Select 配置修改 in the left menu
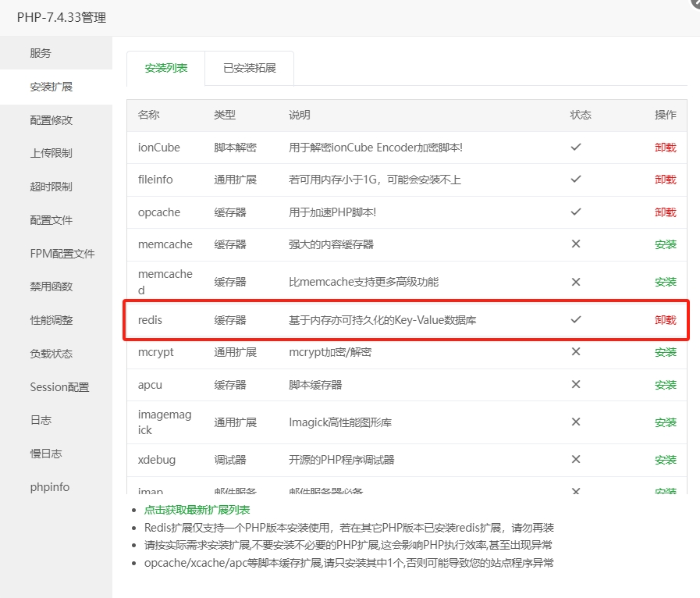 click(x=51, y=120)
